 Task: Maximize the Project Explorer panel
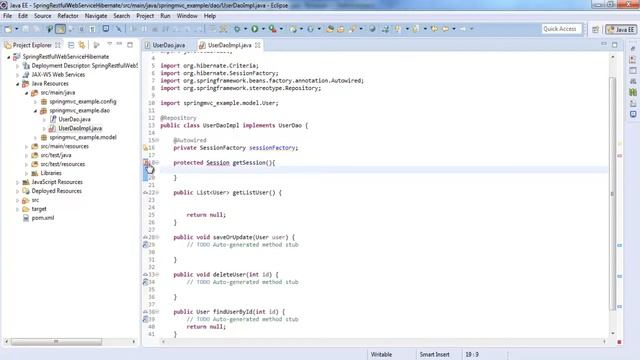[130, 44]
